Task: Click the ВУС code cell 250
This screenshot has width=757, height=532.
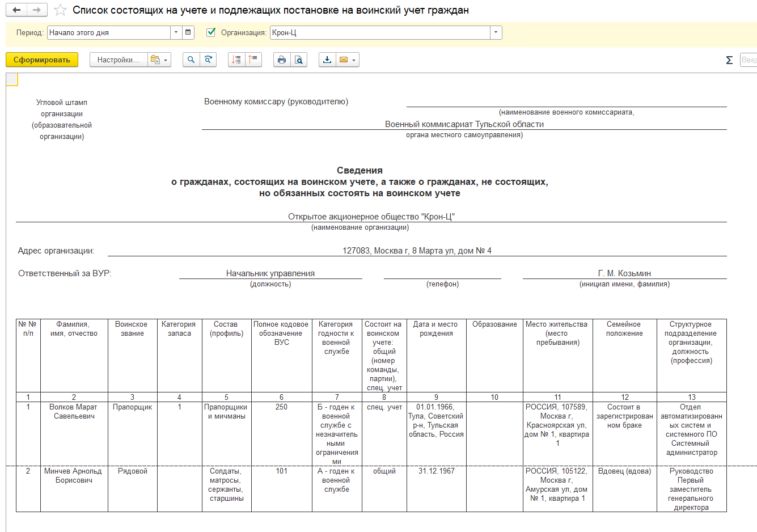Action: pos(282,434)
